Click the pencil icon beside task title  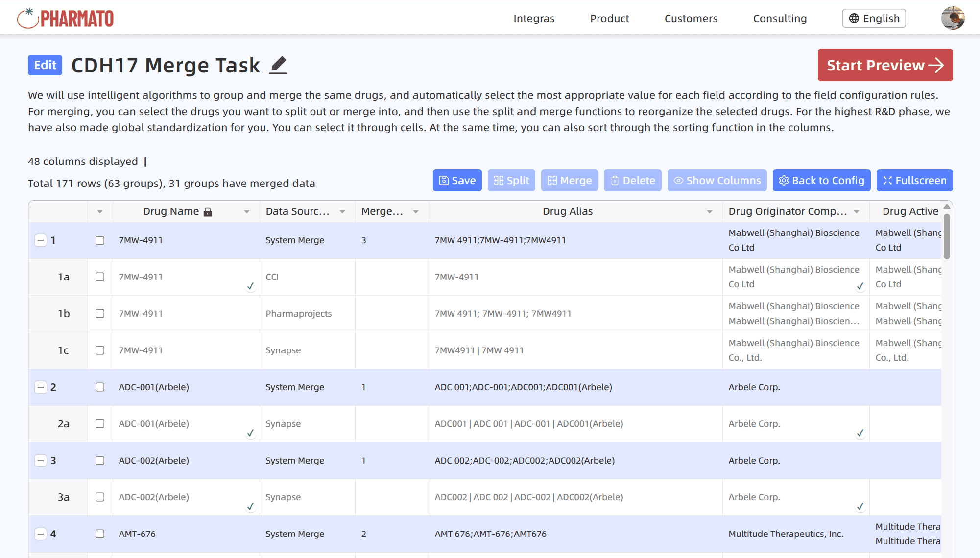click(x=278, y=65)
